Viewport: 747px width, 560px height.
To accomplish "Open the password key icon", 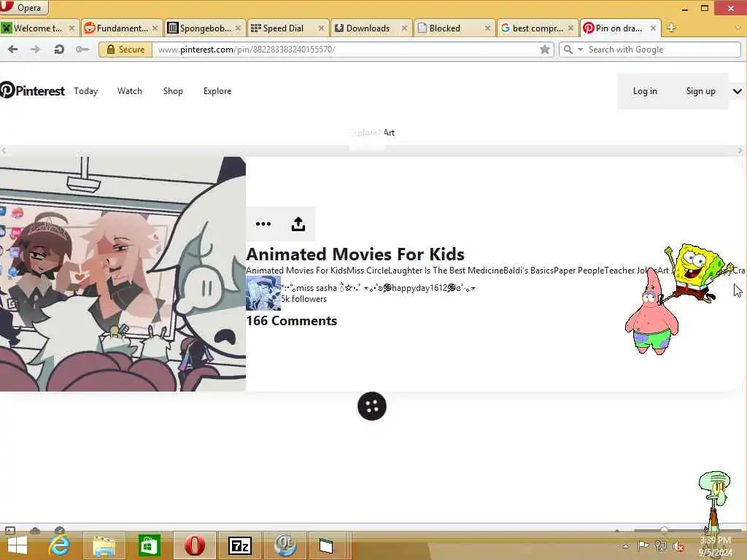I will click(82, 49).
